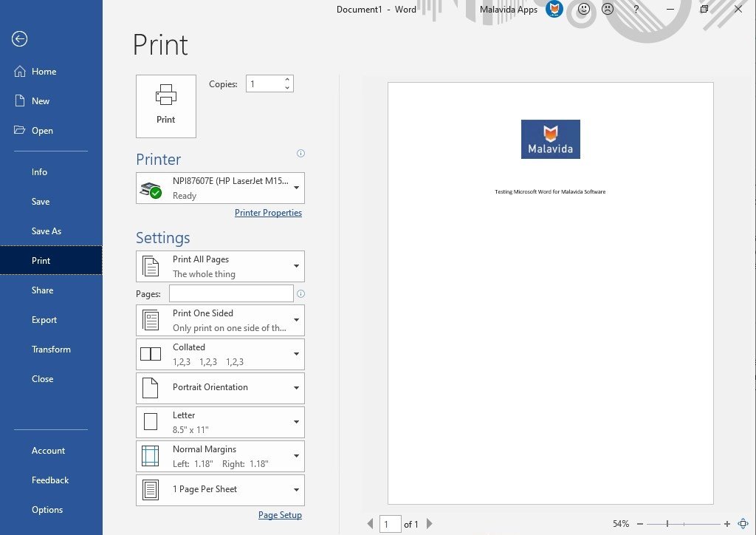The image size is (756, 535).
Task: Click the current page number field
Action: click(391, 525)
